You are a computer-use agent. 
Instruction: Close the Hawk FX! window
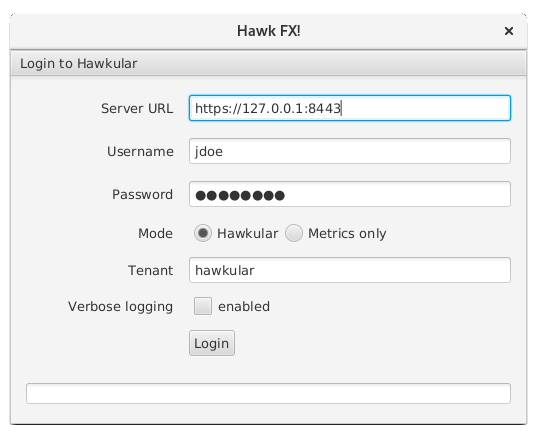click(509, 31)
